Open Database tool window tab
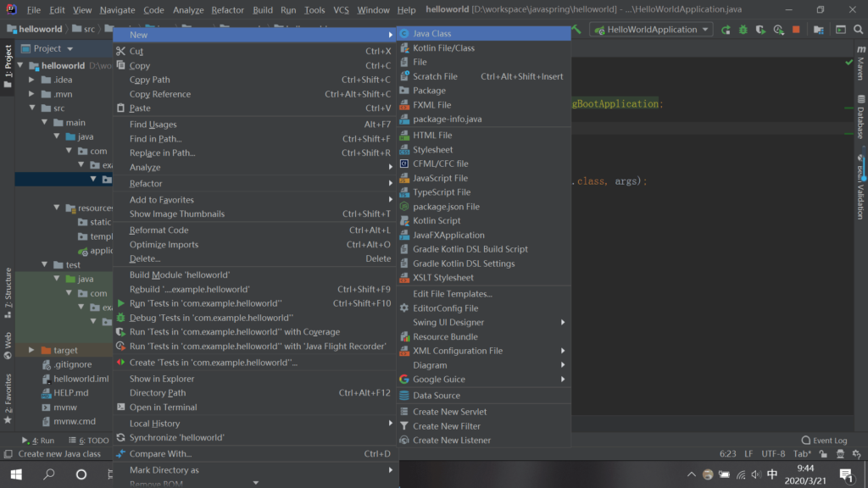Screen dimensions: 868x488 tap(860, 117)
